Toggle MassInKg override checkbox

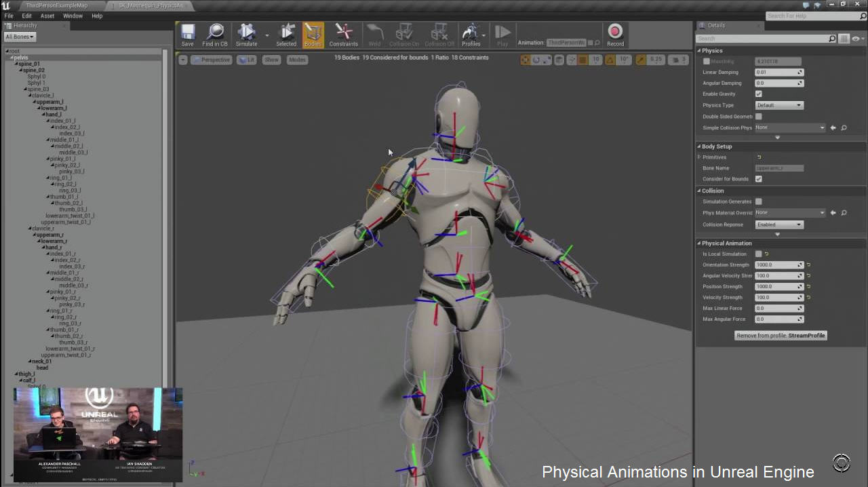pyautogui.click(x=707, y=61)
